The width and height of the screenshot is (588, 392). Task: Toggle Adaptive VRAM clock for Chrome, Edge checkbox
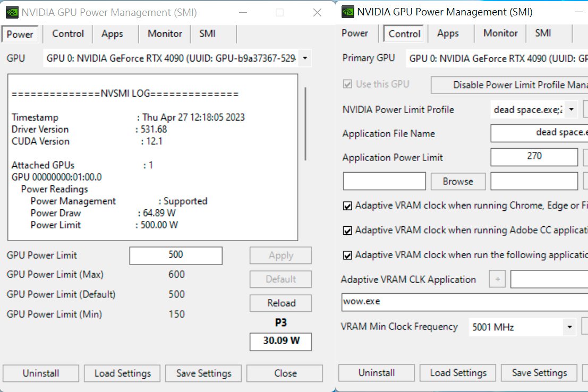point(347,206)
